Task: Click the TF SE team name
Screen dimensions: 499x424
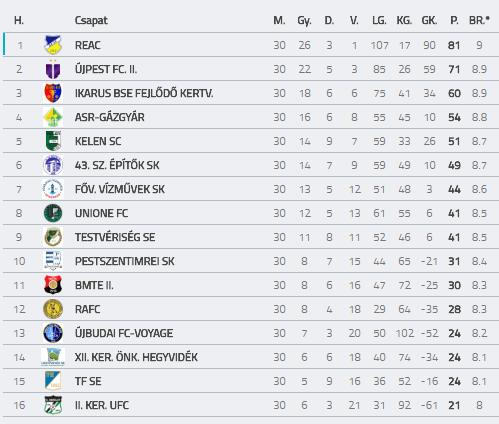Action: point(88,381)
